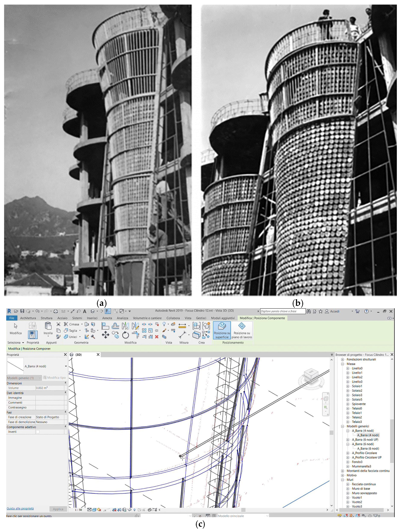Click the red Delete X icon
This screenshot has height=532, width=401.
coord(157,337)
